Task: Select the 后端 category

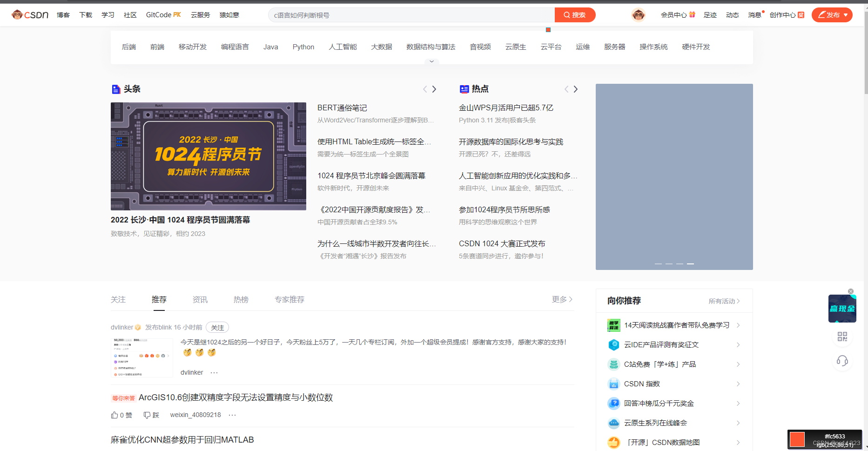Action: [x=129, y=47]
